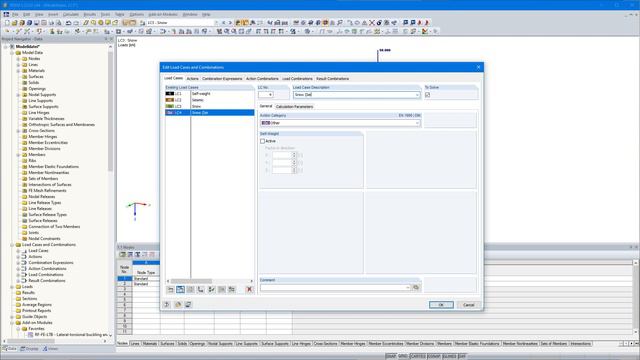Toggle SNAP in the status bar

(x=391, y=356)
